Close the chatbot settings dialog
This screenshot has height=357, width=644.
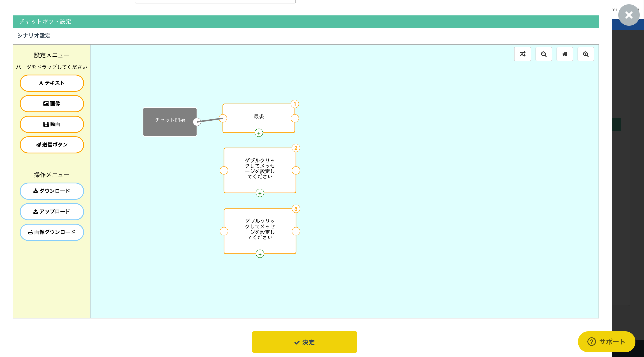[629, 15]
